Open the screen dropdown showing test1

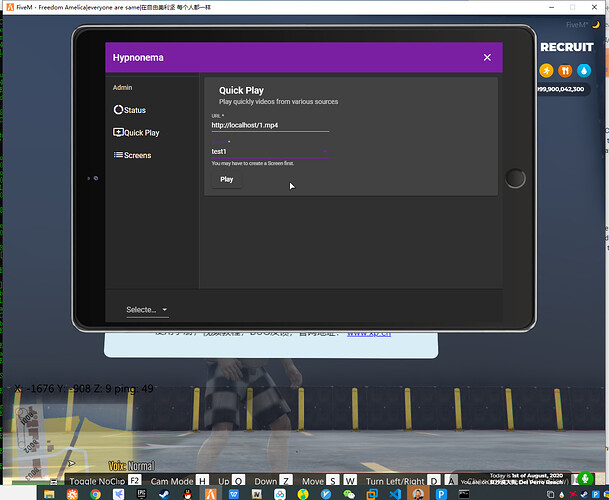click(270, 151)
